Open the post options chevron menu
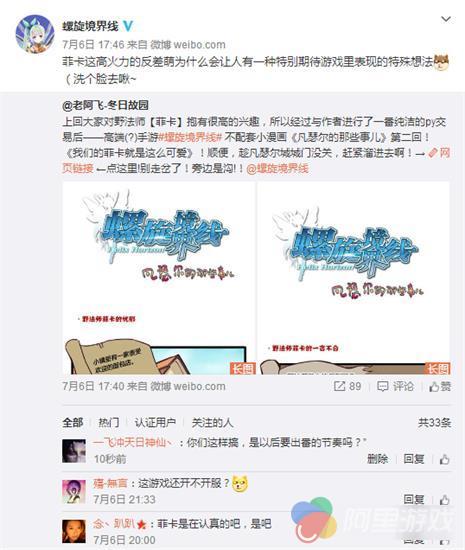Viewport: 465px width, 550px height. click(x=446, y=19)
